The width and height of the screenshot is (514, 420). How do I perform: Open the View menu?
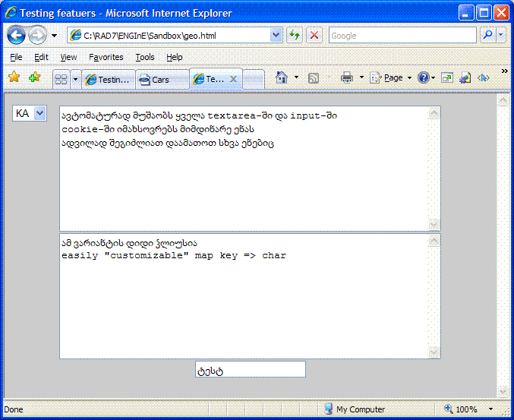(x=68, y=57)
